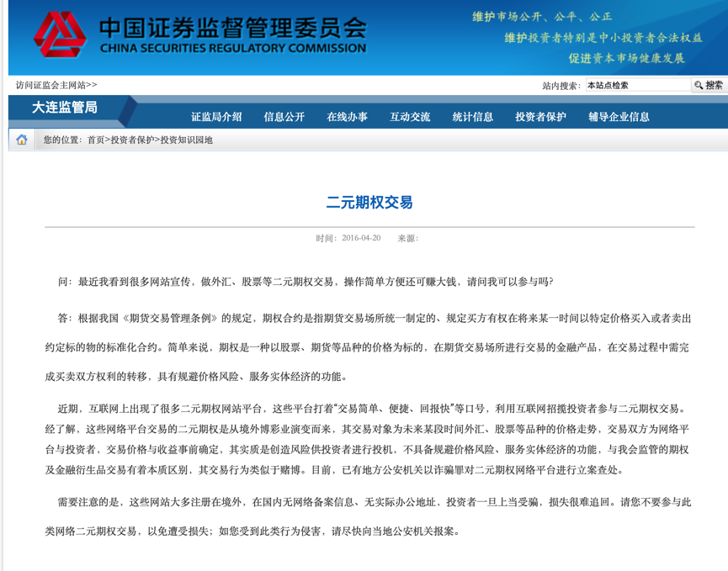Screen dimensions: 728x571
Task: Click the date text 2016-04-20
Action: coord(361,238)
